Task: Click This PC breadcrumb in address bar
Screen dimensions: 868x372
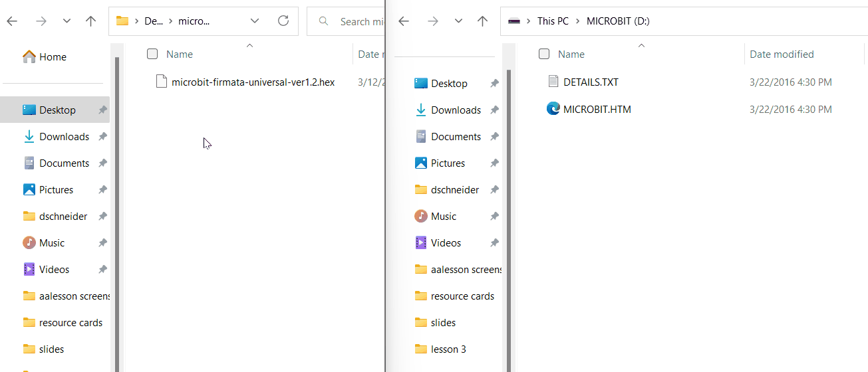Action: tap(553, 21)
